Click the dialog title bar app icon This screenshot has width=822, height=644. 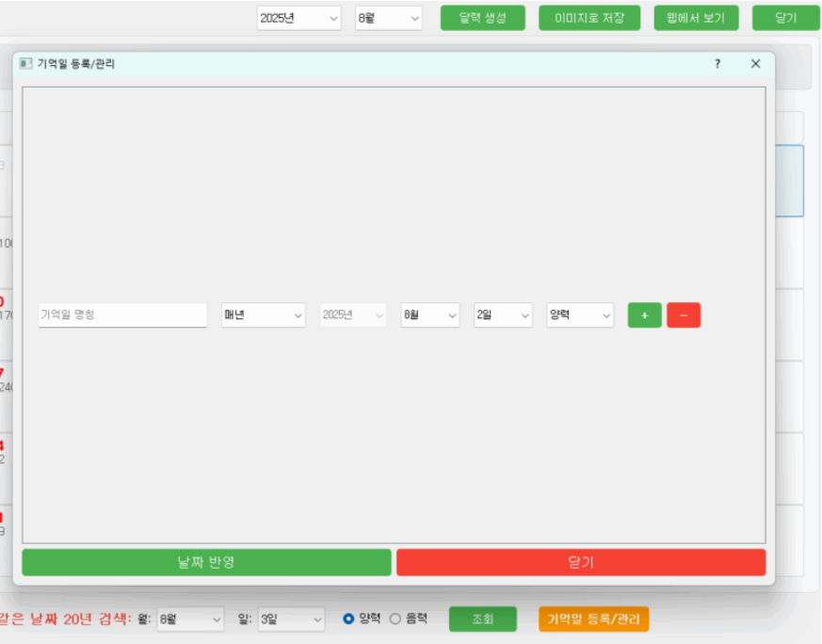tap(26, 64)
